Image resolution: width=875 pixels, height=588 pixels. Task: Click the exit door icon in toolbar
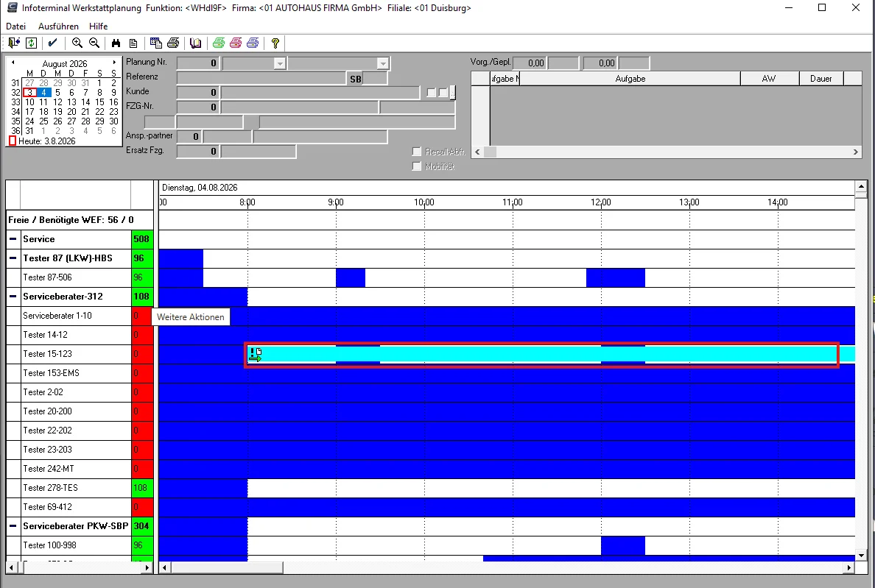pos(14,43)
